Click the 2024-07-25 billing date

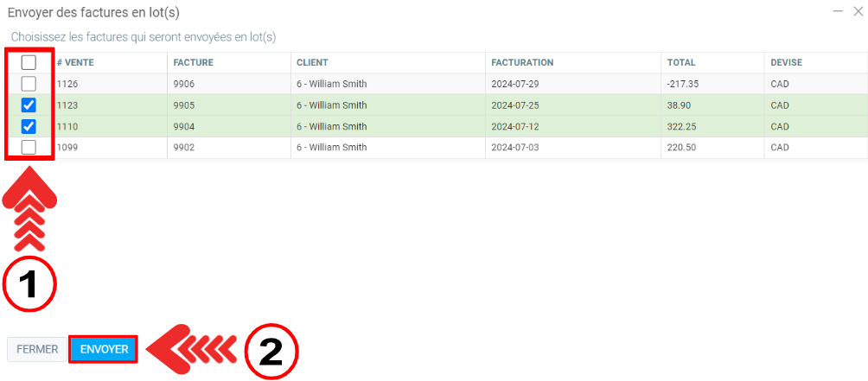(x=514, y=105)
